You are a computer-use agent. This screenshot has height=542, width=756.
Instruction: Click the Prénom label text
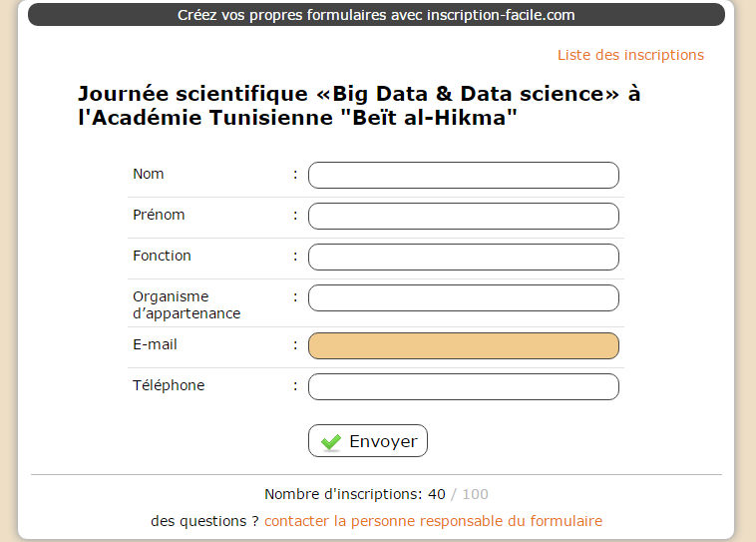[x=159, y=215]
